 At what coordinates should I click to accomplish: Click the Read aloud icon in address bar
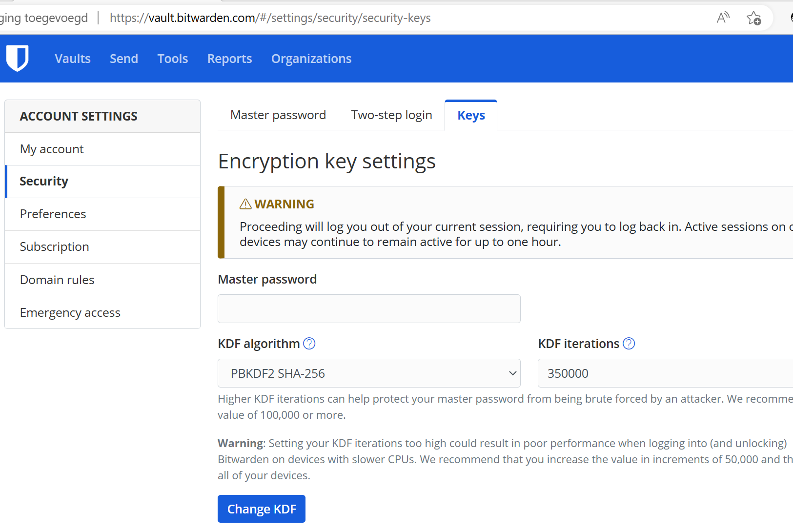click(x=723, y=18)
